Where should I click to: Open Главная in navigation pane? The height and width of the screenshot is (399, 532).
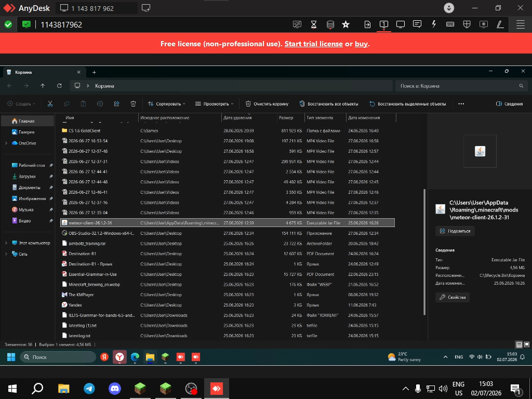pos(28,121)
